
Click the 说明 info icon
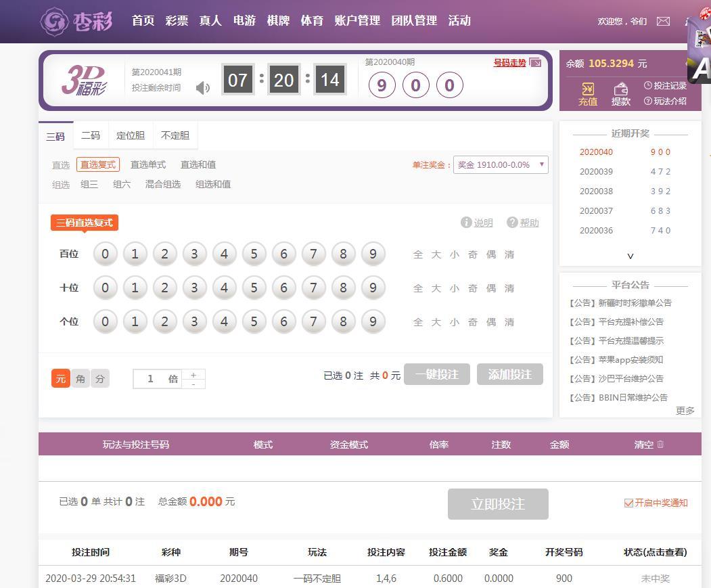(466, 223)
